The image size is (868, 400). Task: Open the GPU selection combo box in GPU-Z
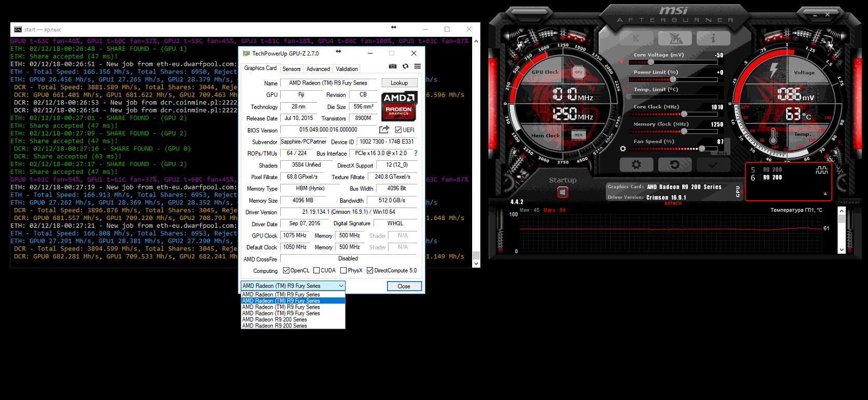tap(293, 286)
